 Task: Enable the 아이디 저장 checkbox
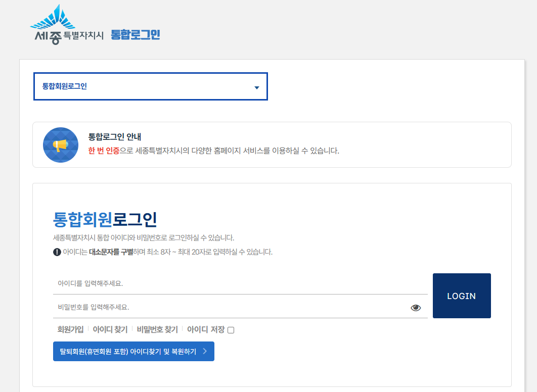[x=231, y=329]
